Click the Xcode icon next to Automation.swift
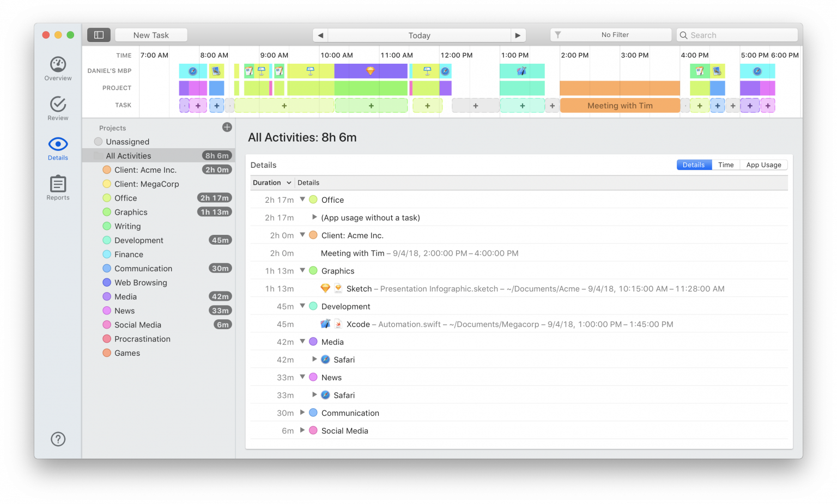This screenshot has width=837, height=504. [x=326, y=323]
